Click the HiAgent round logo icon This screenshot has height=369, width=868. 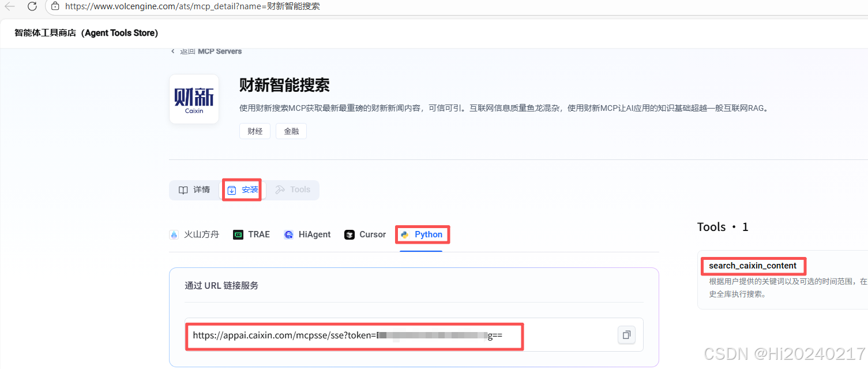288,234
